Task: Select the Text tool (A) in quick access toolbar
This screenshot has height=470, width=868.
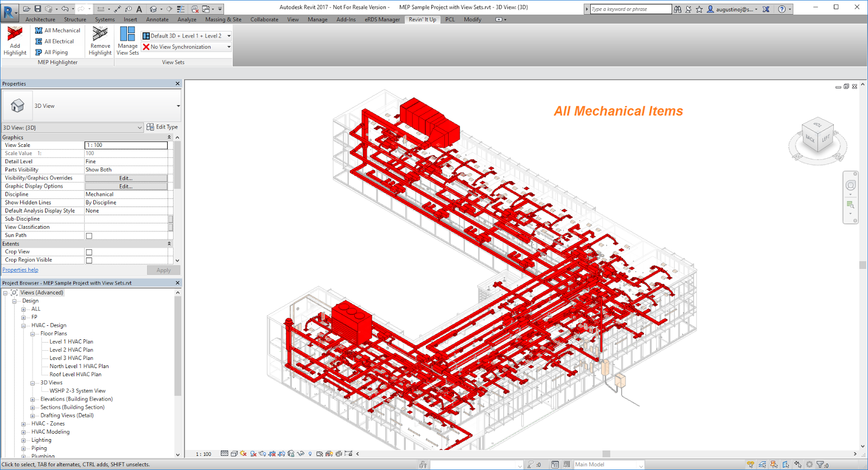Action: [x=139, y=9]
